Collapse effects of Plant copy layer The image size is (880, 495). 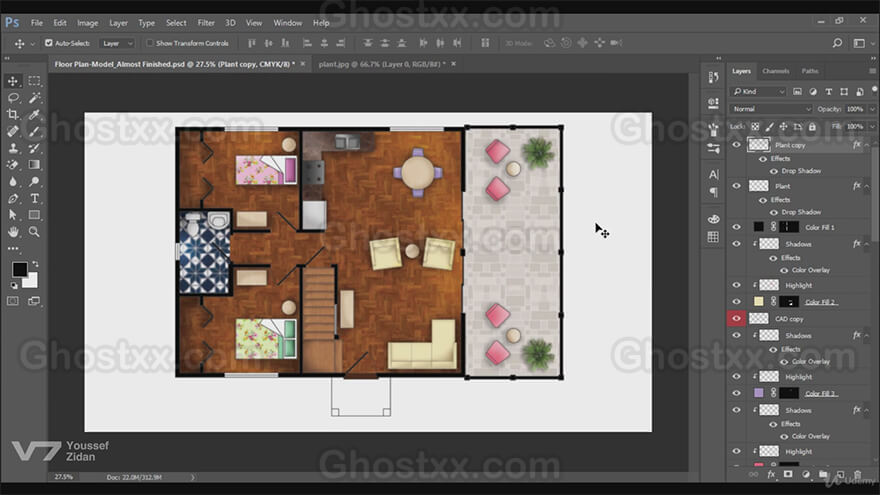[867, 145]
